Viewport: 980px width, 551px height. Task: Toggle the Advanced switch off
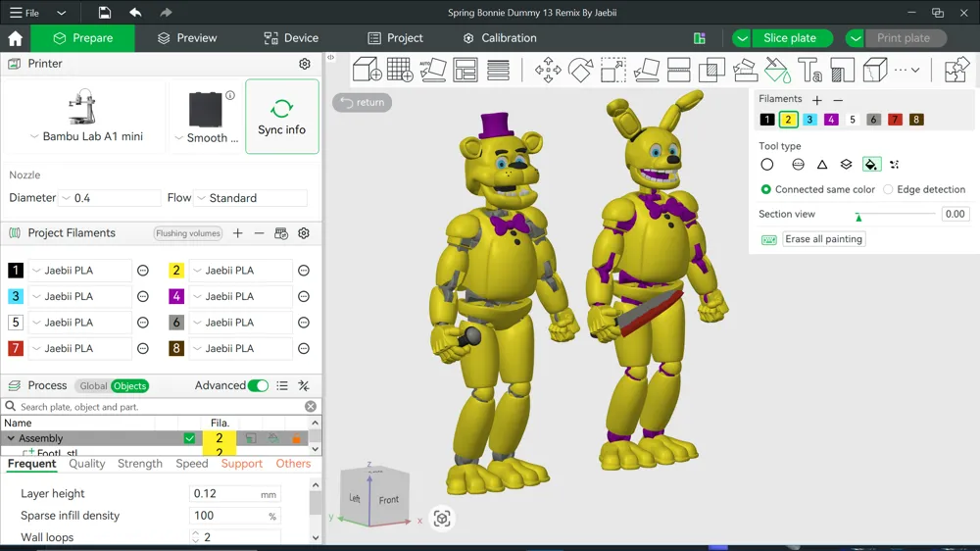coord(258,386)
